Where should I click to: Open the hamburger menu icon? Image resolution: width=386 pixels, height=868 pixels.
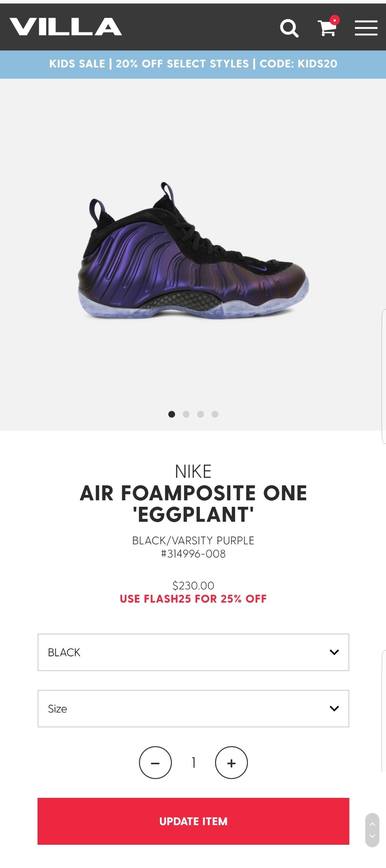click(x=366, y=28)
